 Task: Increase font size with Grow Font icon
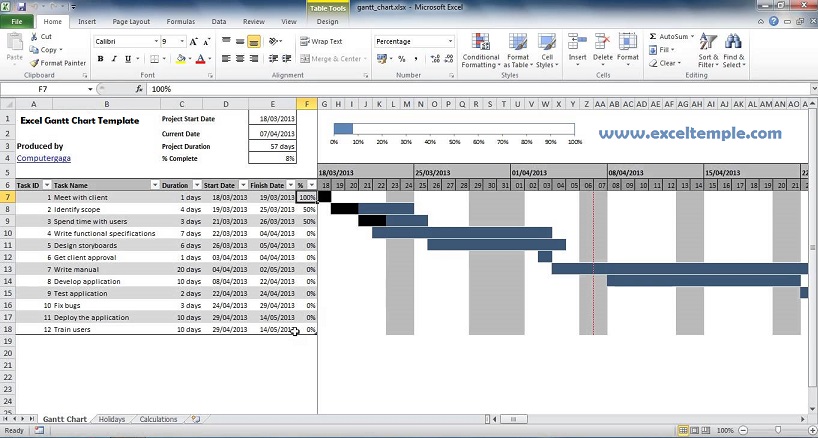pyautogui.click(x=194, y=42)
